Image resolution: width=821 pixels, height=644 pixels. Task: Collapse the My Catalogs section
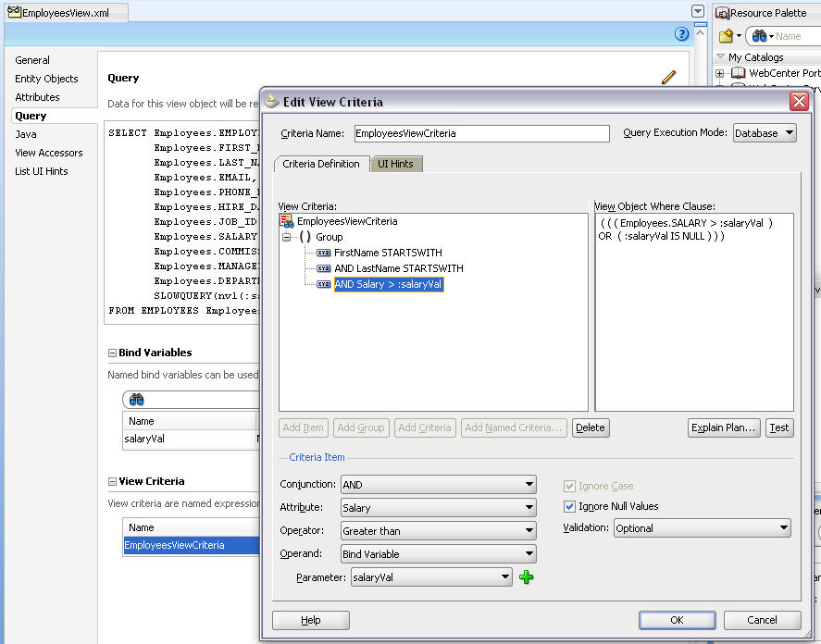click(720, 56)
